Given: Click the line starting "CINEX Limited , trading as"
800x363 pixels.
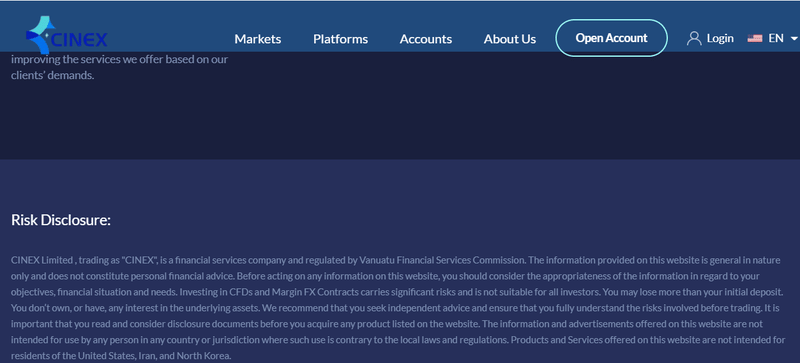Looking at the screenshot, I should pyautogui.click(x=395, y=260).
